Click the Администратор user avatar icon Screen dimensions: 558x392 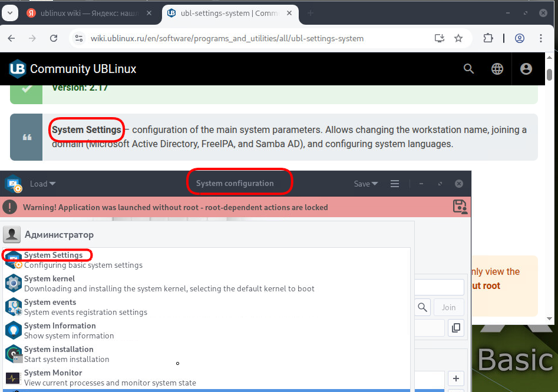tap(12, 235)
